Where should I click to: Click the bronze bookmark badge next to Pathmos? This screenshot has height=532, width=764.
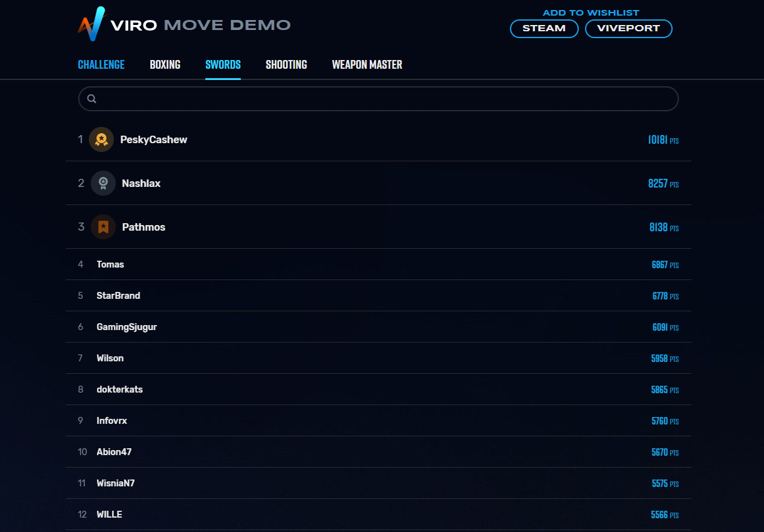point(103,227)
